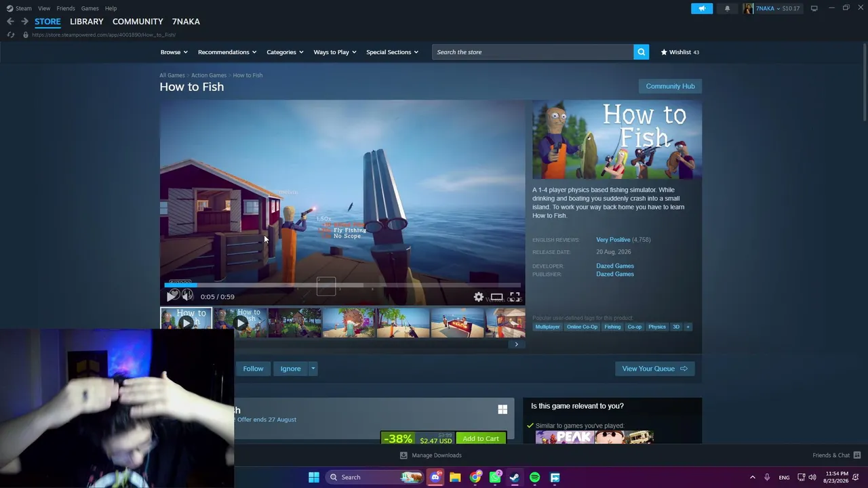This screenshot has height=488, width=868.
Task: Click View Your Queue
Action: 654,369
